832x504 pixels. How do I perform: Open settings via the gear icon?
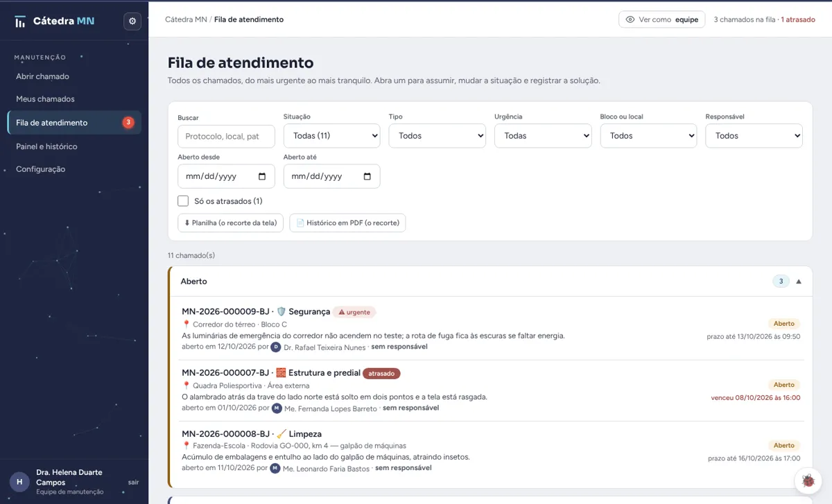pos(132,21)
